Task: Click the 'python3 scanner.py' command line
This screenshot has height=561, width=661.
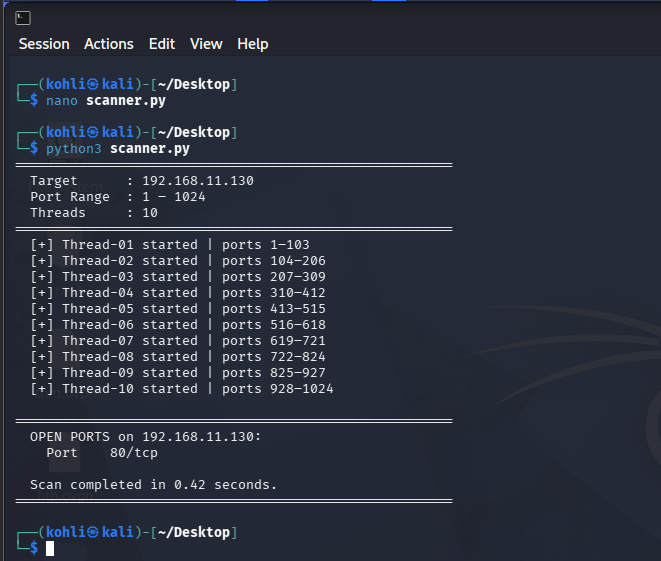Action: [118, 149]
